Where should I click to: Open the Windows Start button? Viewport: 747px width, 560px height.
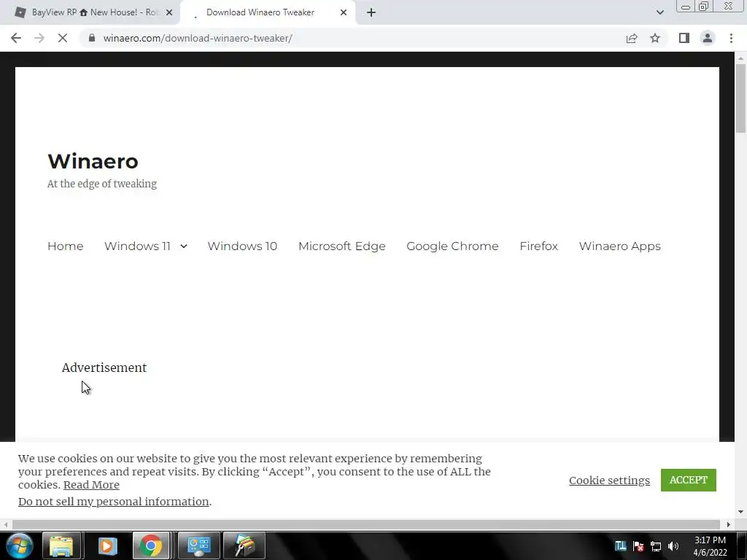tap(20, 545)
